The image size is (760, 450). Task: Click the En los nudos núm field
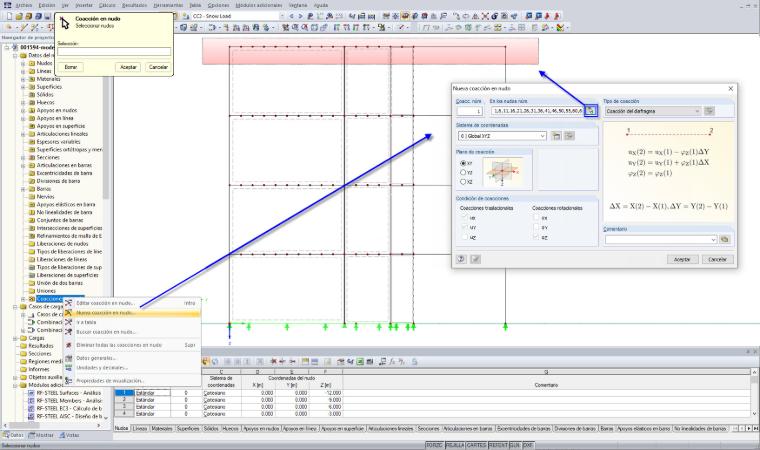point(537,111)
